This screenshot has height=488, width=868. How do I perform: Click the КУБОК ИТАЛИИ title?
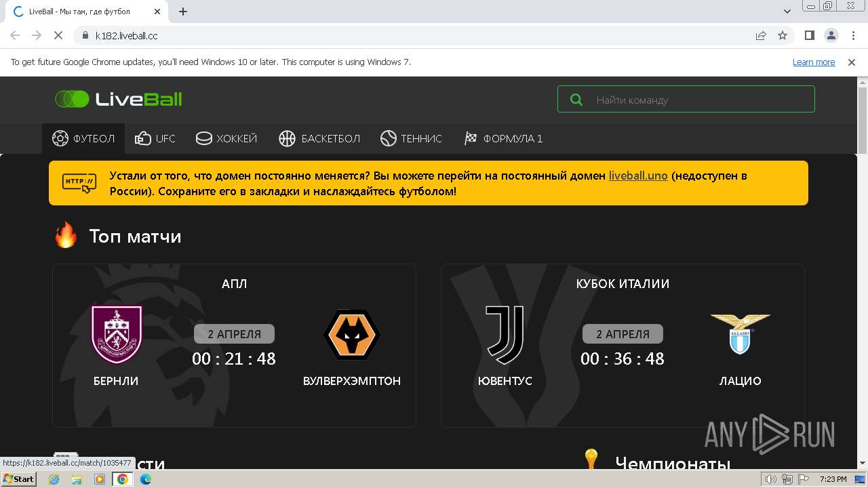coord(623,284)
